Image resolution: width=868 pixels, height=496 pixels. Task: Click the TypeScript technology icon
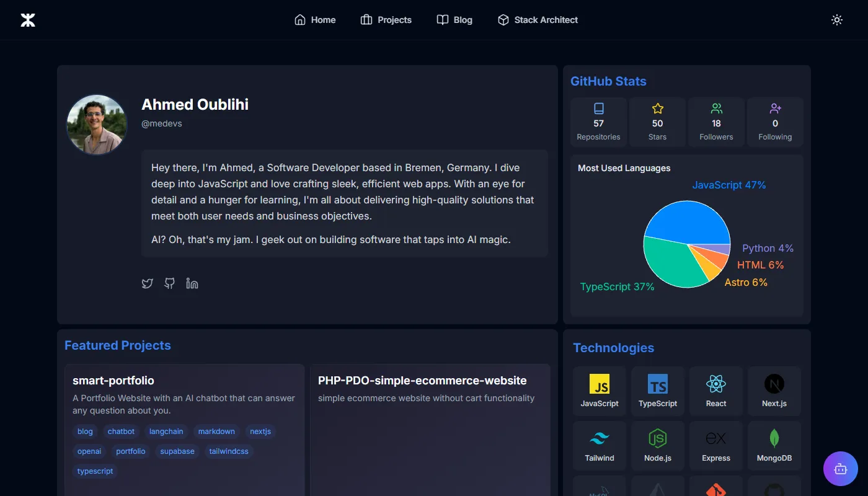[x=658, y=384]
